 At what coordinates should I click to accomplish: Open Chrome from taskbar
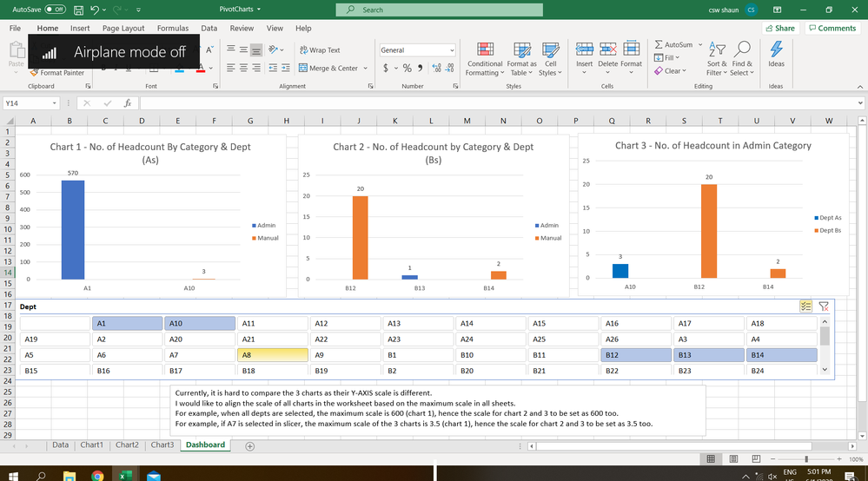coord(97,475)
